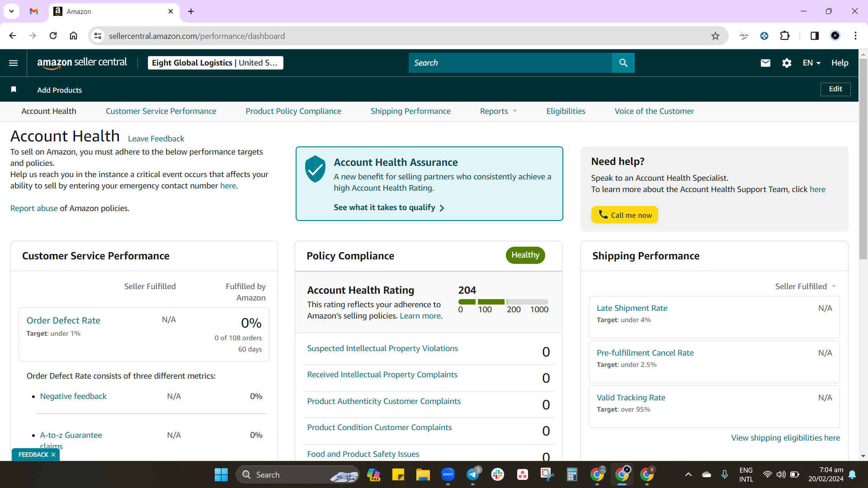Open the Leave Feedback link
This screenshot has width=868, height=488.
156,139
